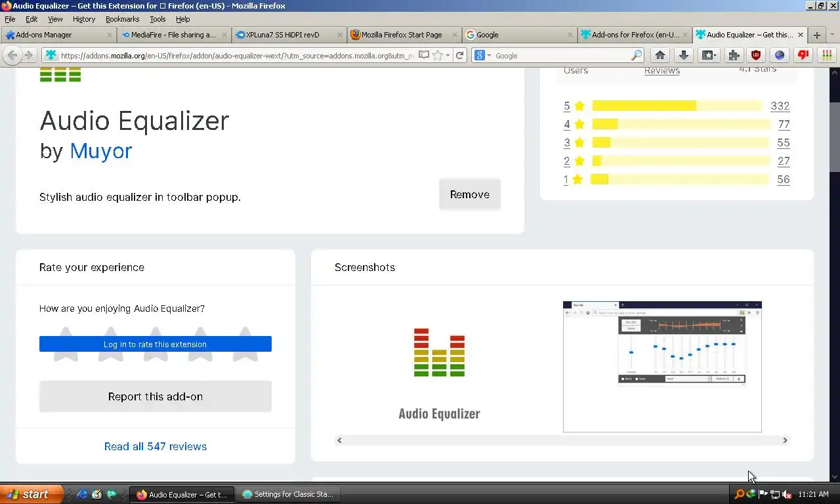Close the Audio Equalizer tab
Image resolution: width=840 pixels, height=504 pixels.
click(800, 35)
